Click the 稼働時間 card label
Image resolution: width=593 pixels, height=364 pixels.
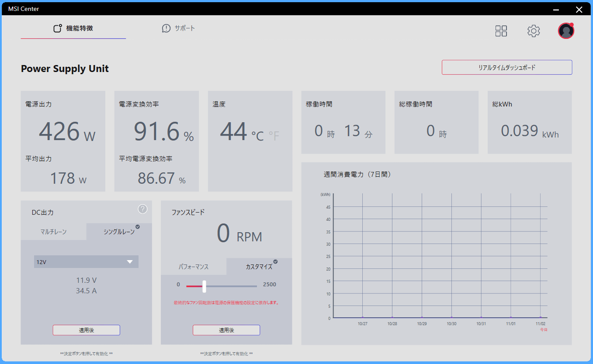[x=319, y=104]
